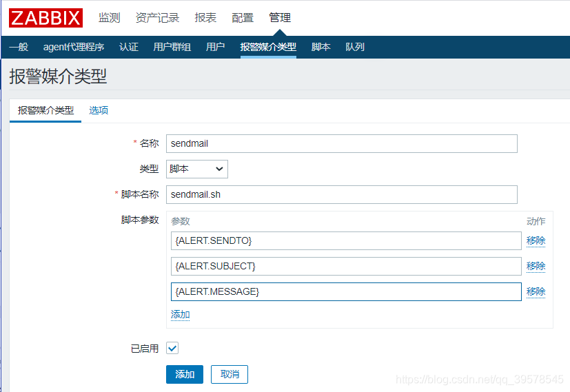Click the blue 添加 submit button
570x392 pixels.
coord(185,374)
